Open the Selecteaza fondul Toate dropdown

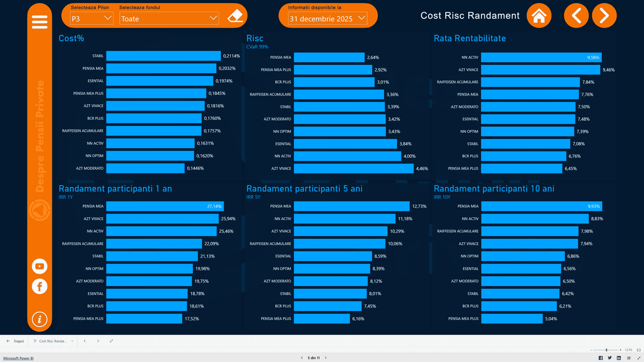(169, 18)
